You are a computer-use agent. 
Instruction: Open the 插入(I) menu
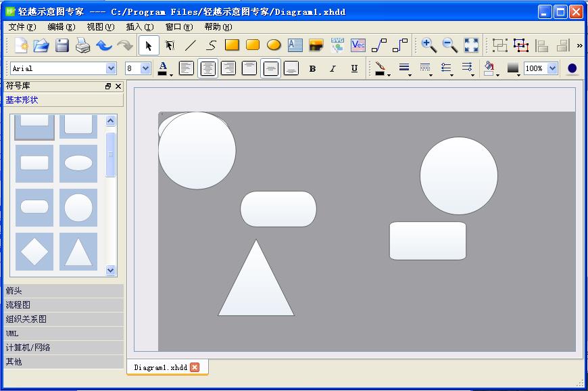pos(140,27)
